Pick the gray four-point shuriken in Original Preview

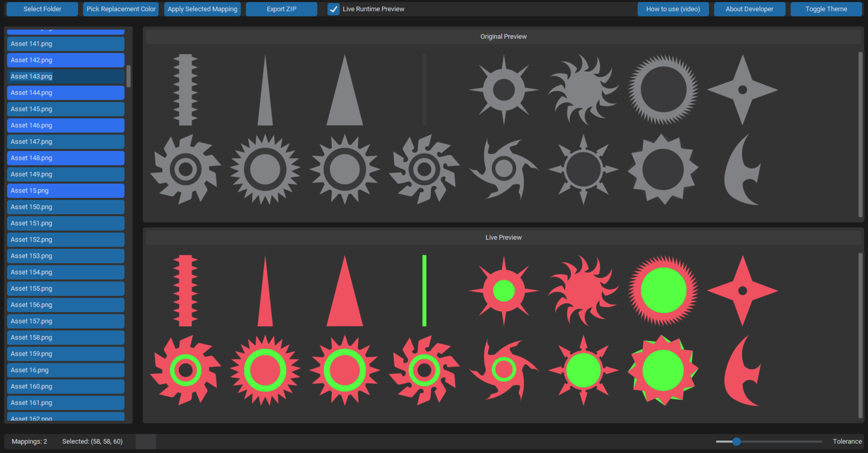click(x=743, y=90)
